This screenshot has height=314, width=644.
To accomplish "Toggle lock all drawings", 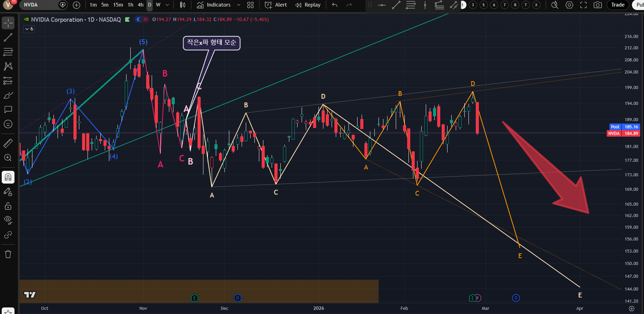I will [x=8, y=206].
